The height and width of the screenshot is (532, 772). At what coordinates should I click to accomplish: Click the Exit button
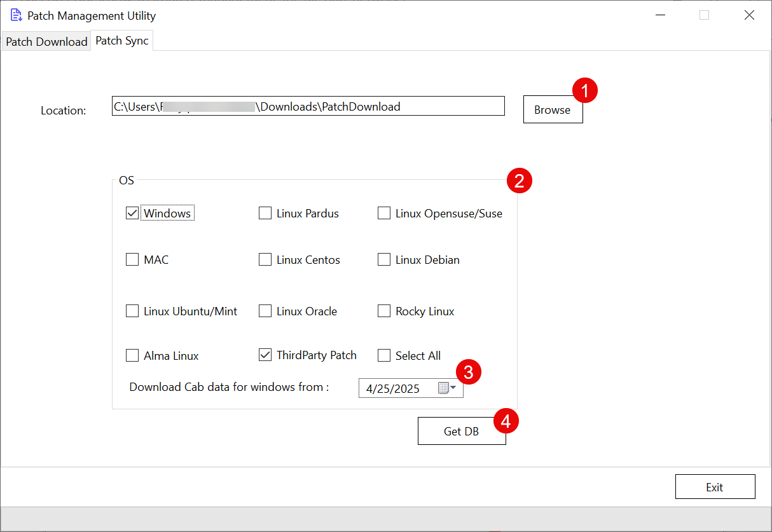pos(715,486)
